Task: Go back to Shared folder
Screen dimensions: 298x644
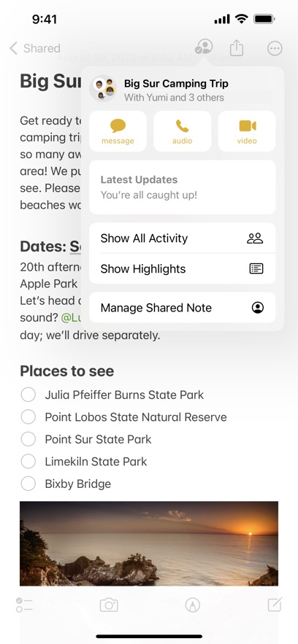Action: (x=35, y=48)
